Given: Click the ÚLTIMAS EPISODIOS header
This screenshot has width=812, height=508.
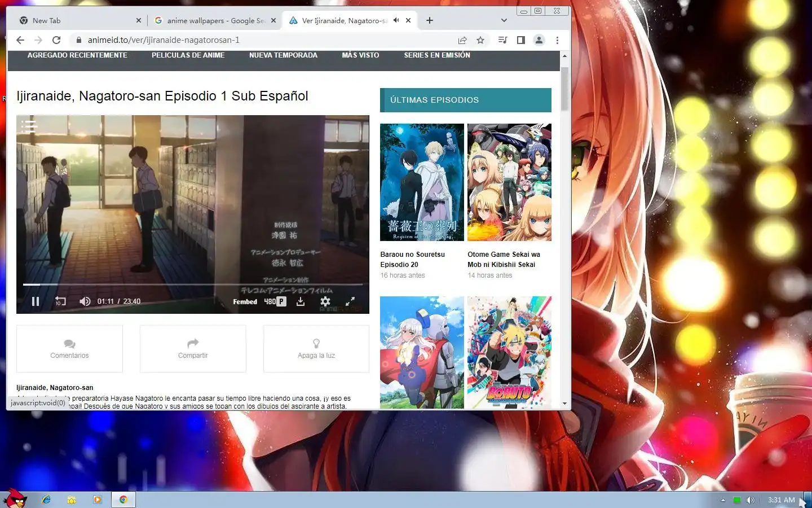Looking at the screenshot, I should point(466,100).
